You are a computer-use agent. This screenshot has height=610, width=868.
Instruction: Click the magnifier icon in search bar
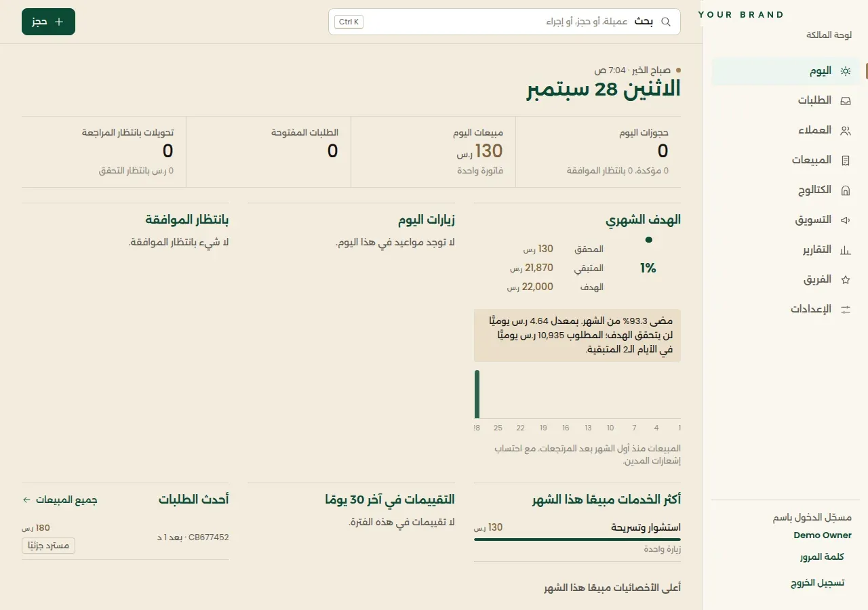click(x=666, y=22)
